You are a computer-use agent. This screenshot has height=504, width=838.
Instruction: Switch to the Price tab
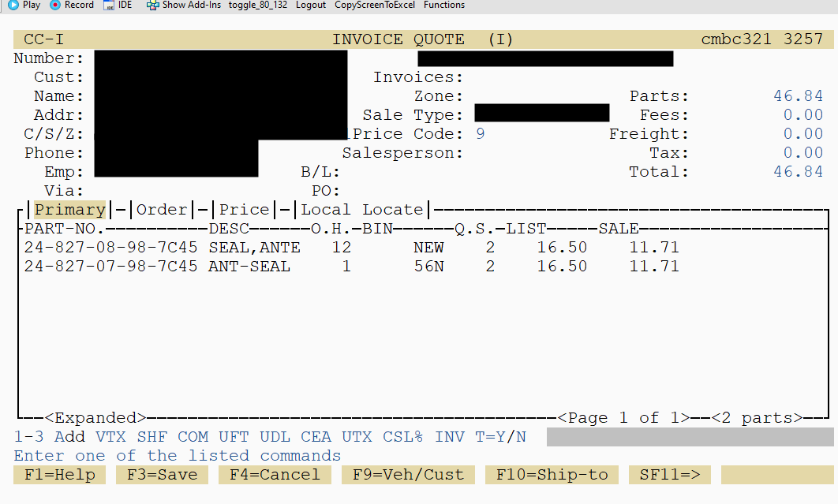(x=245, y=210)
